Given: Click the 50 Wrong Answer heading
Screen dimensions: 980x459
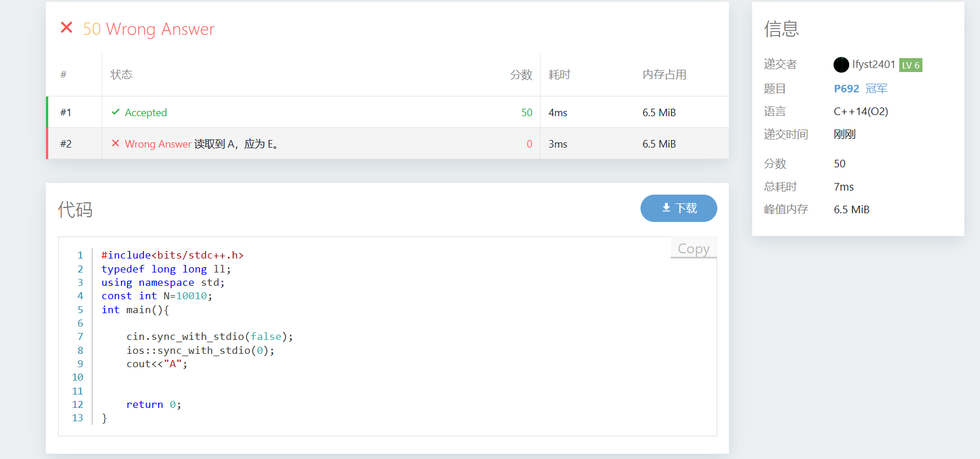Looking at the screenshot, I should point(149,29).
